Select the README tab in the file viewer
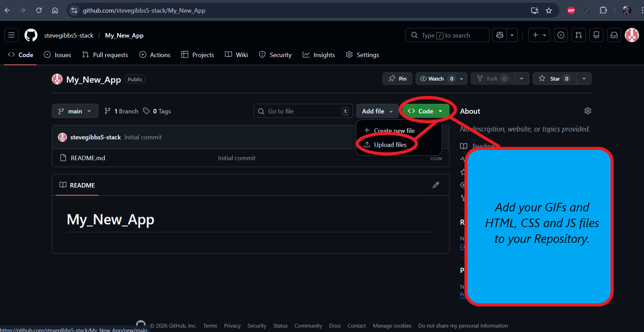Image resolution: width=644 pixels, height=332 pixels. click(x=77, y=185)
